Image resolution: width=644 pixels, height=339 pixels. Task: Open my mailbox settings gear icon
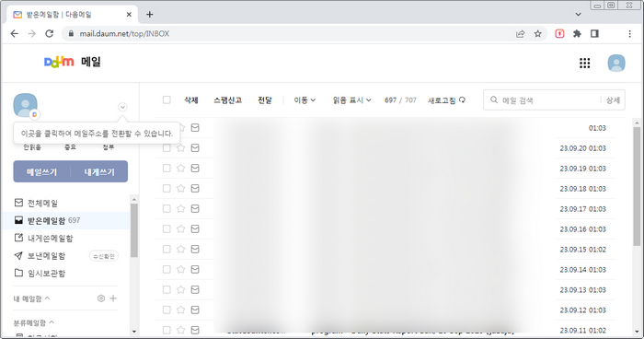pos(101,298)
